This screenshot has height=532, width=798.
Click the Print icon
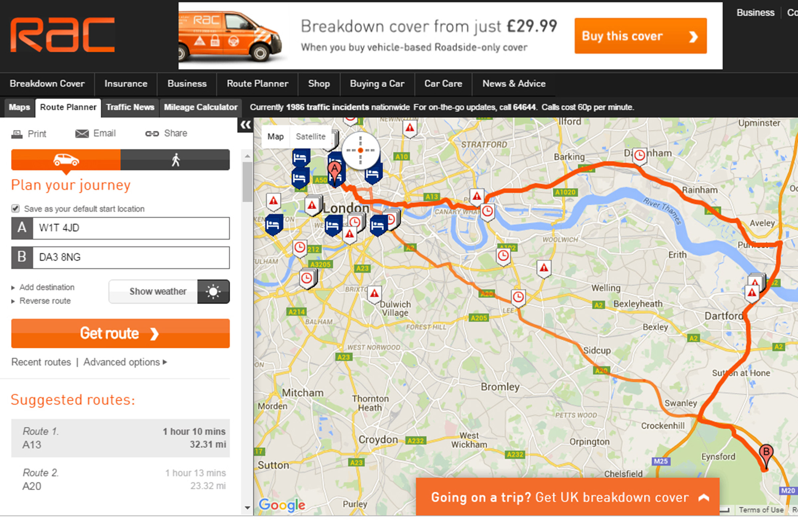tap(17, 134)
